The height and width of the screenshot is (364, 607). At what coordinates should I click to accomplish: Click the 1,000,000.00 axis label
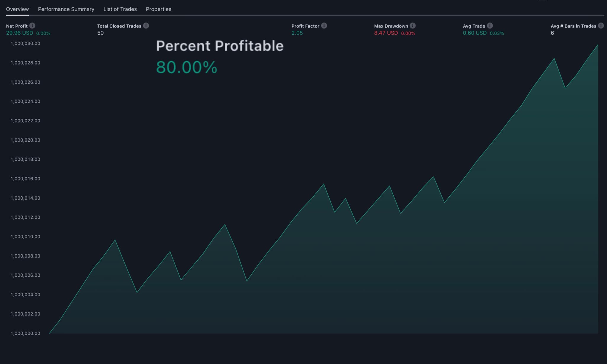coord(25,333)
